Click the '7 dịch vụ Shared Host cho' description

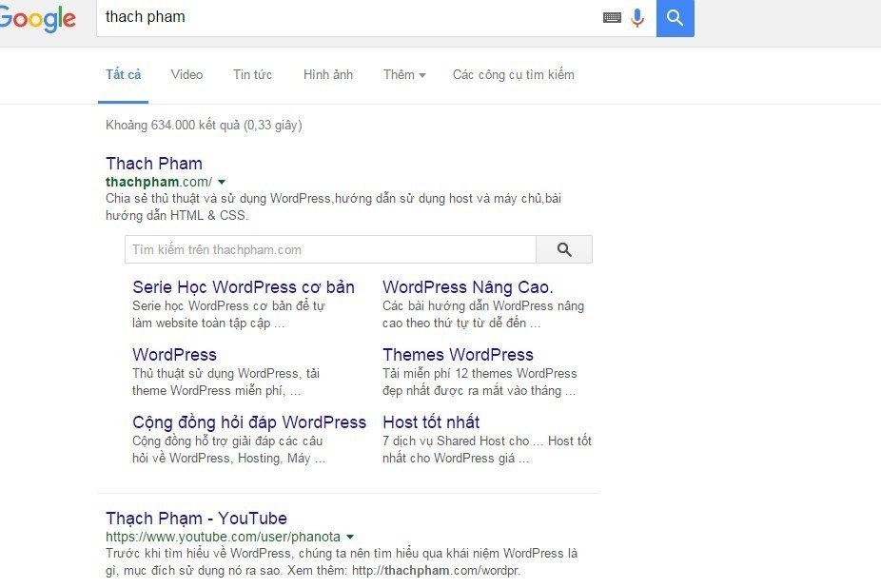click(486, 450)
